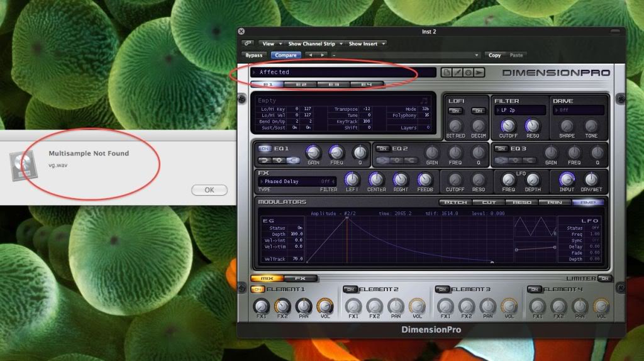Open the View dropdown menu
The height and width of the screenshot is (361, 644).
point(272,43)
